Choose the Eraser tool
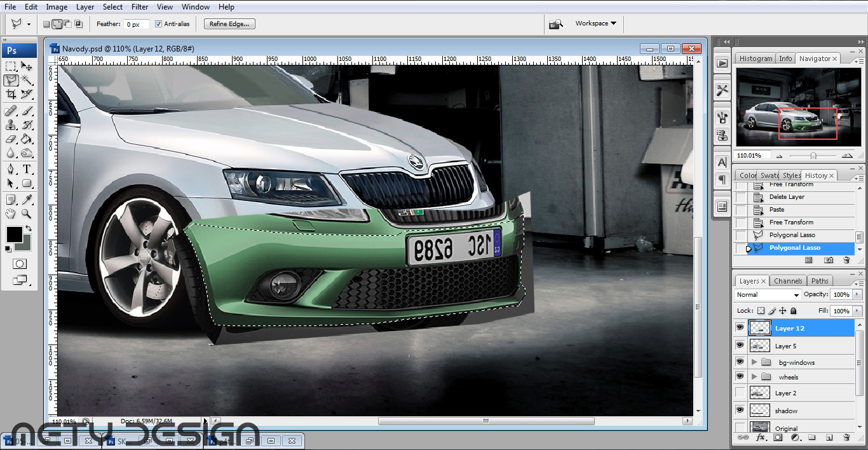The width and height of the screenshot is (868, 450). pyautogui.click(x=11, y=139)
